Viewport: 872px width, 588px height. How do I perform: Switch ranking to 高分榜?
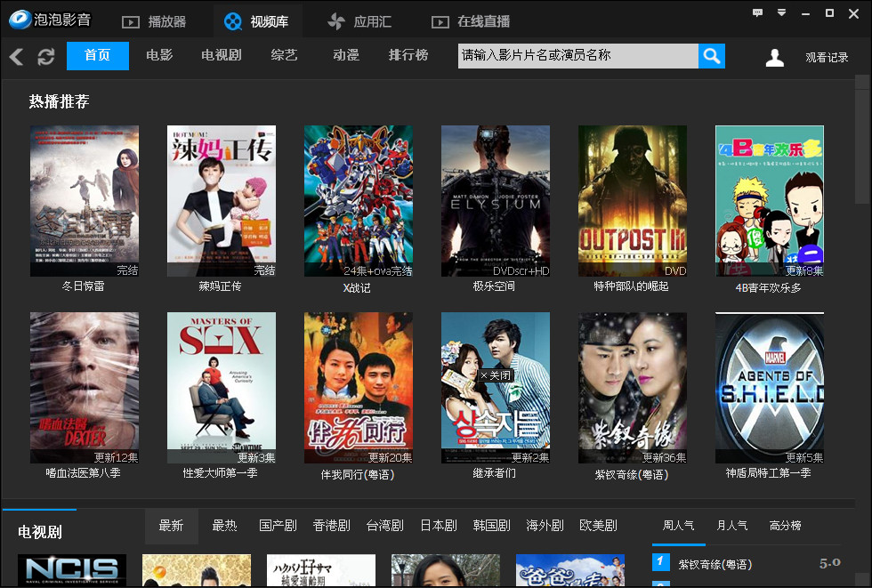[x=785, y=526]
